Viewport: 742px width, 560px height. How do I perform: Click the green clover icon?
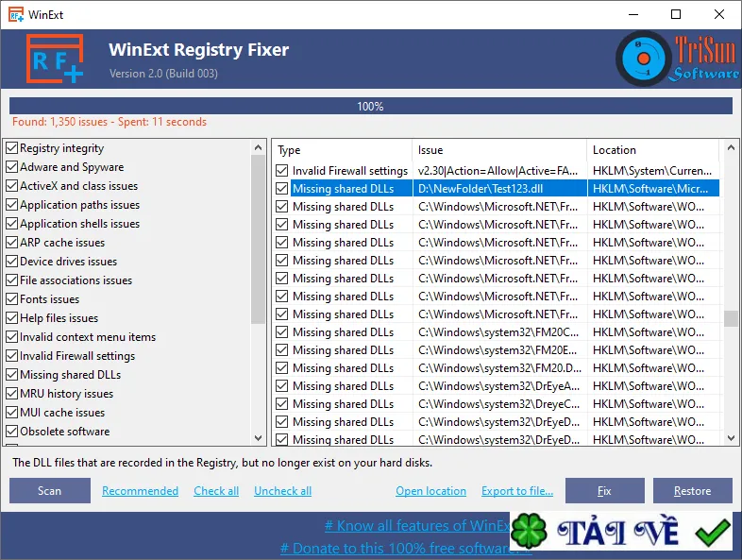click(529, 531)
